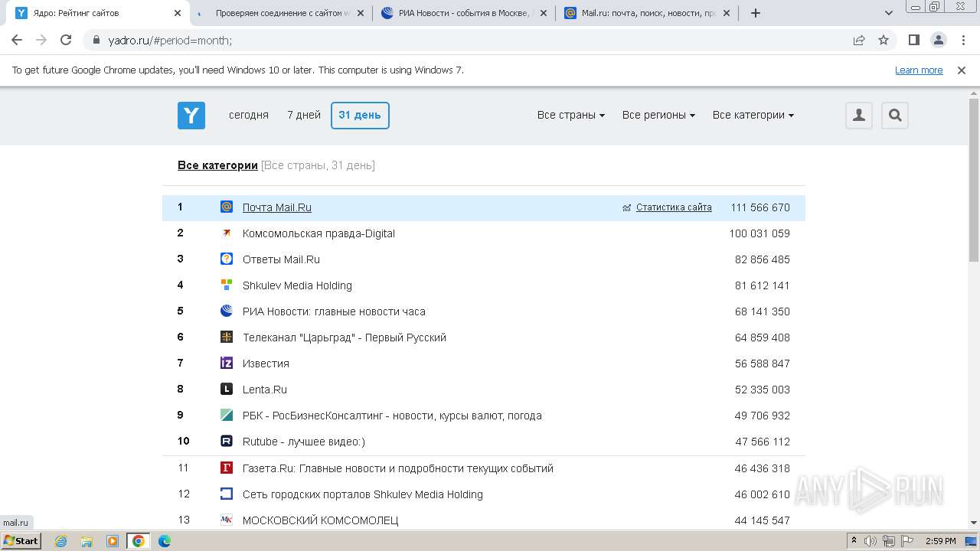Open the Start menu
The image size is (980, 551).
click(x=21, y=541)
